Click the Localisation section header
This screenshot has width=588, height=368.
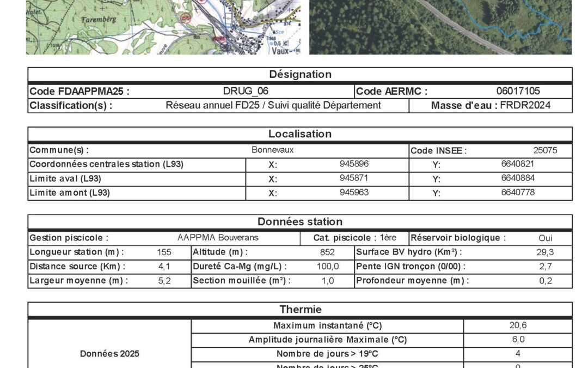(x=300, y=134)
